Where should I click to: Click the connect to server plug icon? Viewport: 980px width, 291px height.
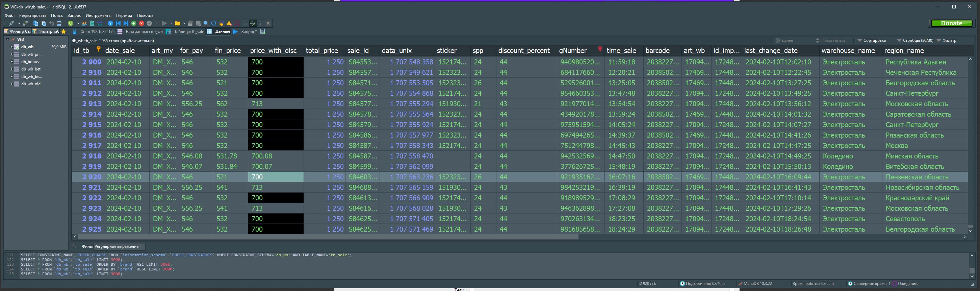(11, 23)
